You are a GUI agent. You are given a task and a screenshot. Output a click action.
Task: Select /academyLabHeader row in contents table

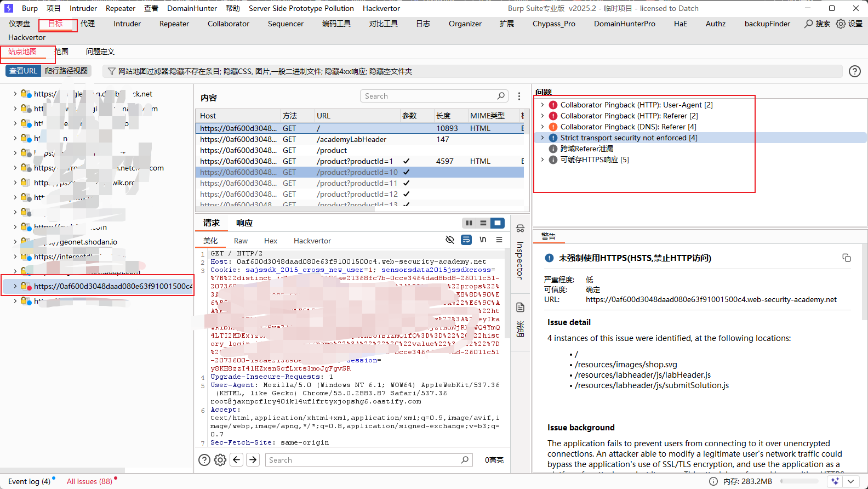(359, 139)
